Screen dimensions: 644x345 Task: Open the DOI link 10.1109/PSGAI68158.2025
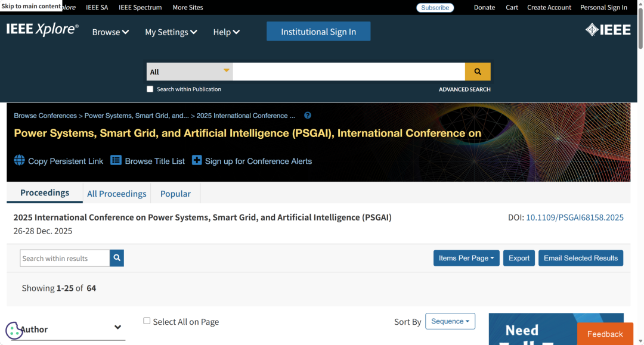click(575, 217)
